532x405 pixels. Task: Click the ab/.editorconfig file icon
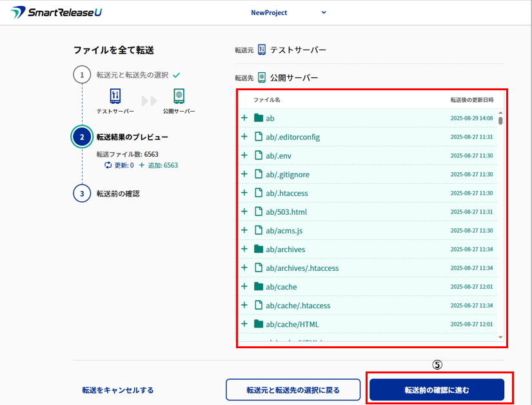[259, 137]
